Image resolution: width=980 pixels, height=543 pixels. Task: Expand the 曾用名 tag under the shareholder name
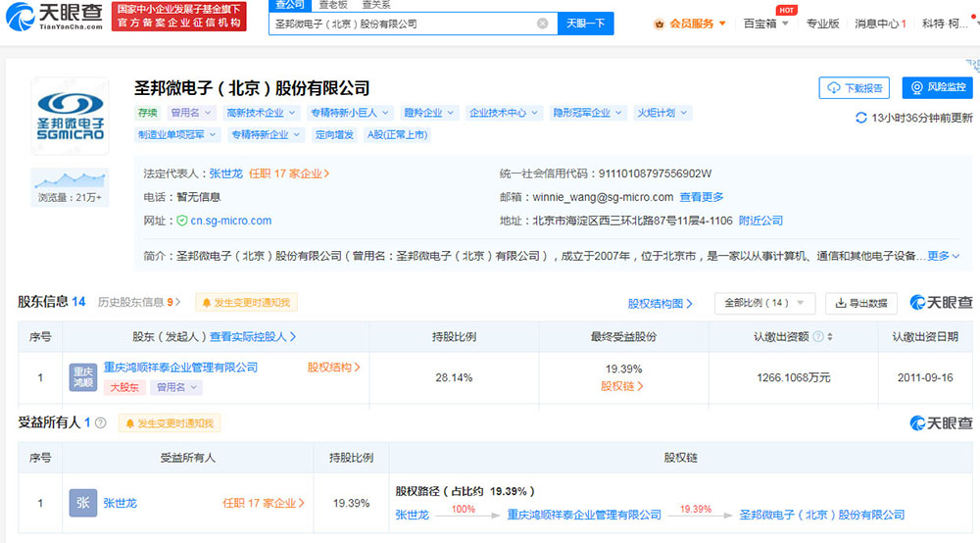click(x=176, y=387)
